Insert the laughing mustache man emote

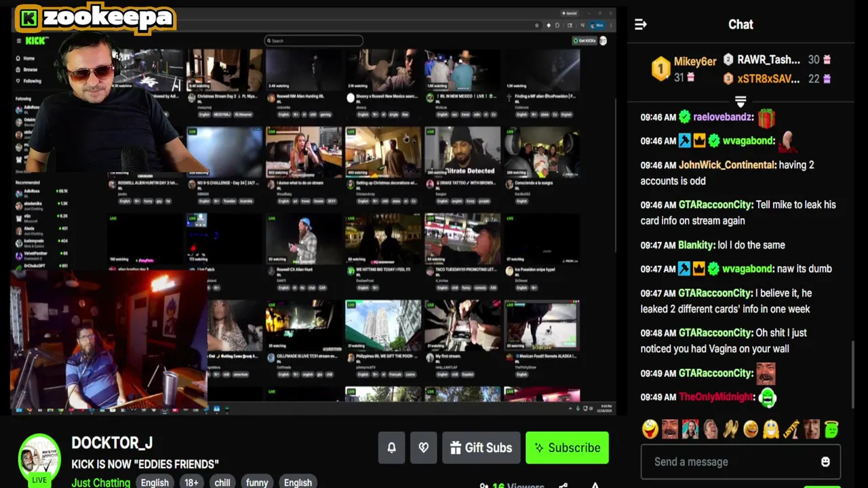click(x=670, y=429)
